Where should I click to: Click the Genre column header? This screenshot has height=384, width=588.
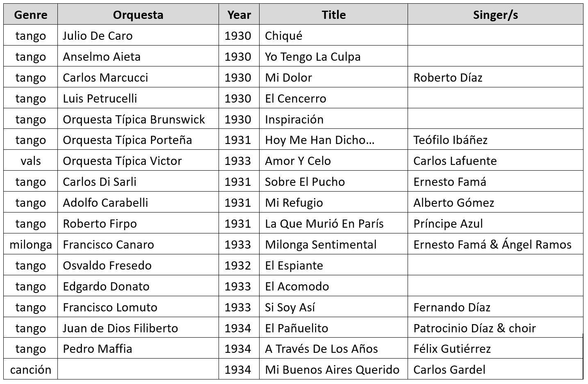point(30,15)
